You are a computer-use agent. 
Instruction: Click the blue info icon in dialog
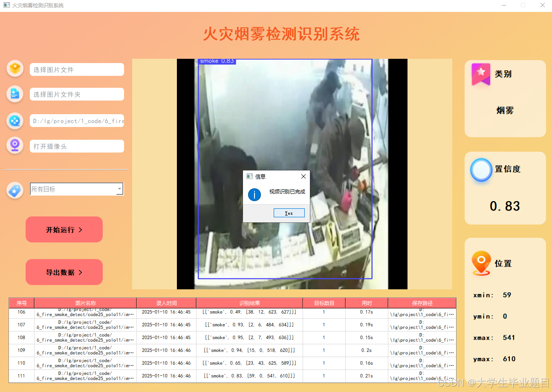point(254,195)
